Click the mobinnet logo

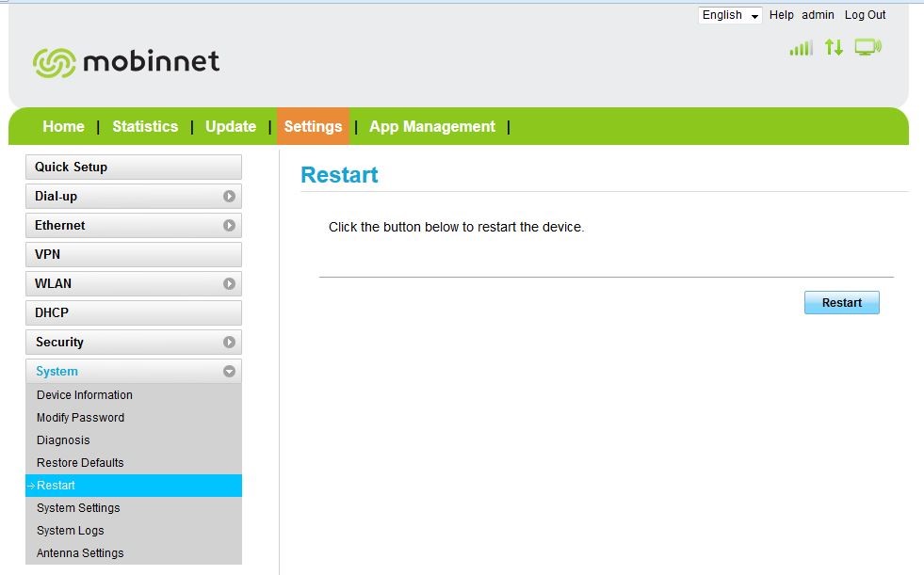click(x=126, y=62)
